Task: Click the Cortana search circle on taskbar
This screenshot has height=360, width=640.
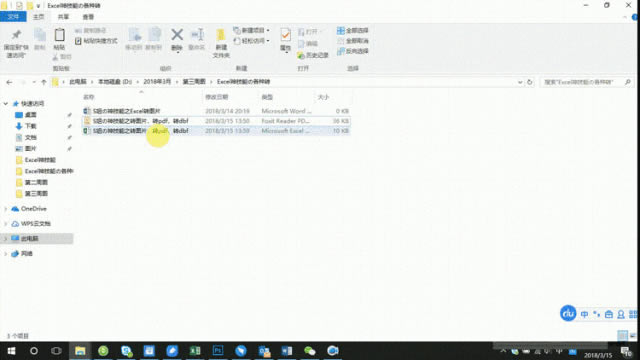Action: (34, 351)
